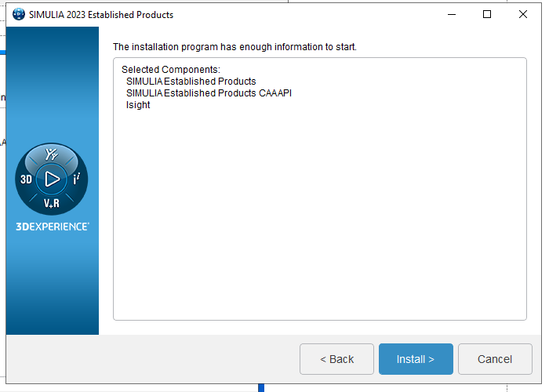Image resolution: width=549 pixels, height=392 pixels.
Task: Click the 3D quadrant of the compass
Action: pyautogui.click(x=26, y=180)
